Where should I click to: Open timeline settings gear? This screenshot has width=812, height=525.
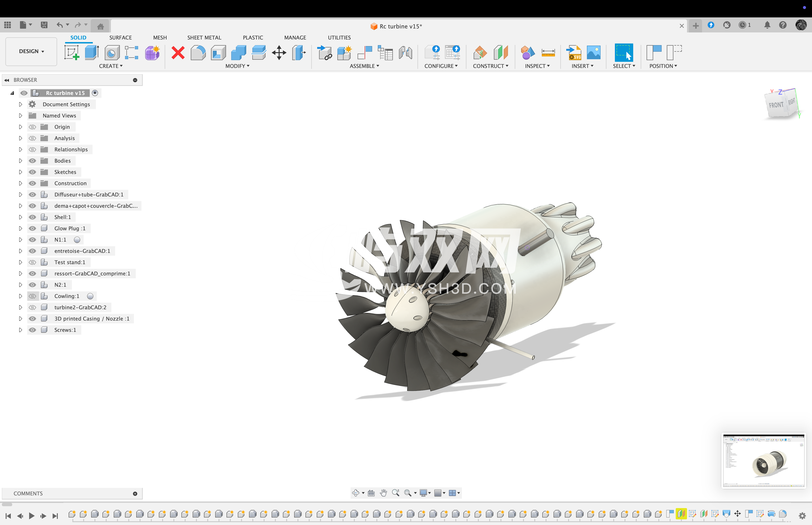coord(802,516)
